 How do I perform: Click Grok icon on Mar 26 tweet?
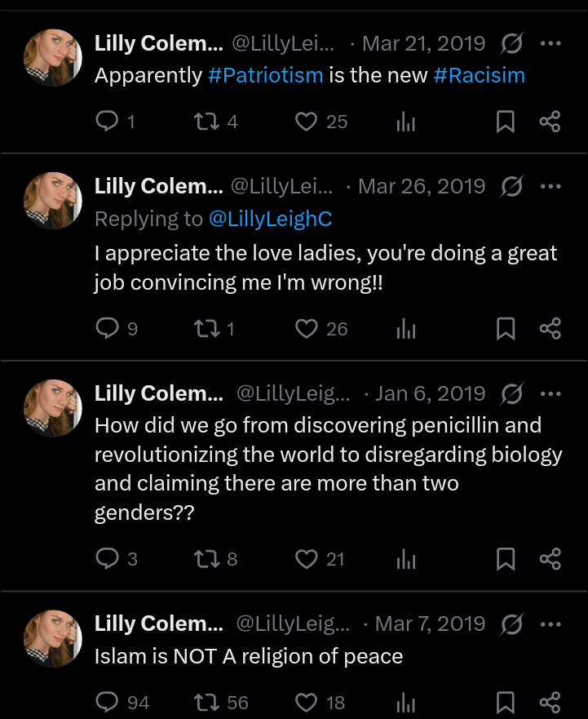512,186
